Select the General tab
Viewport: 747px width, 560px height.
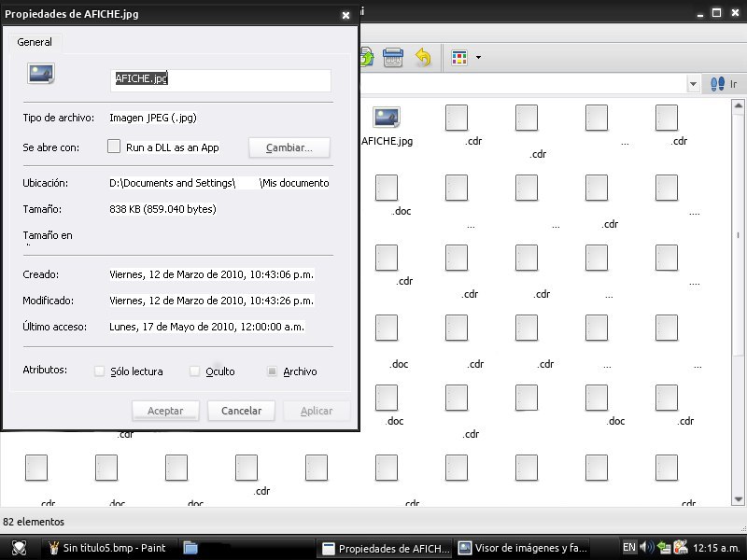pyautogui.click(x=35, y=42)
